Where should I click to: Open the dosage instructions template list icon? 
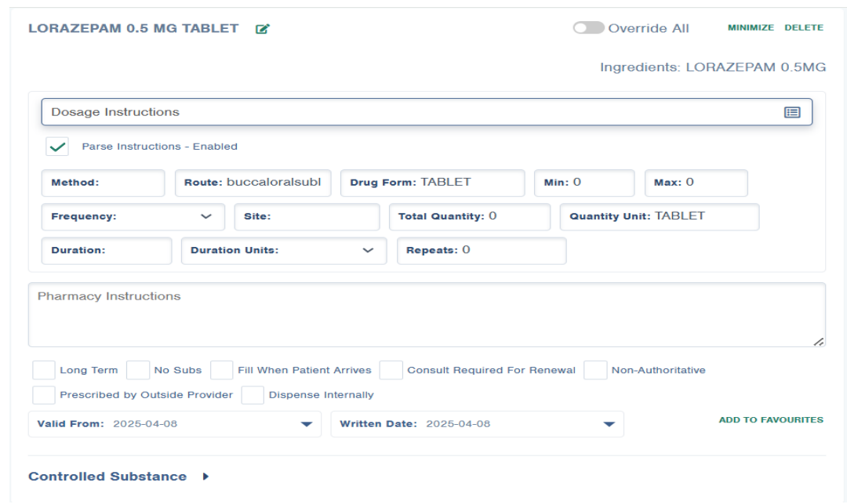(x=792, y=112)
